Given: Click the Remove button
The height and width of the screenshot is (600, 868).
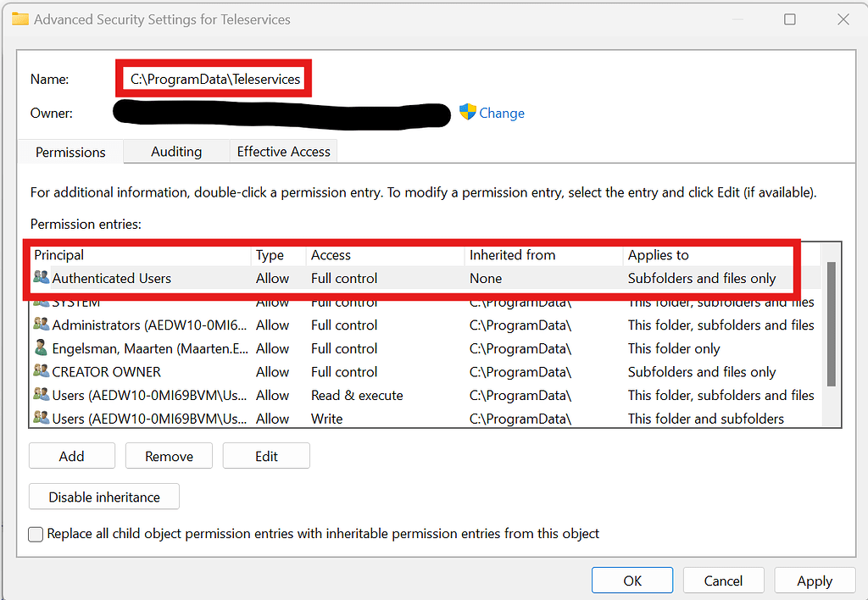Looking at the screenshot, I should 169,456.
